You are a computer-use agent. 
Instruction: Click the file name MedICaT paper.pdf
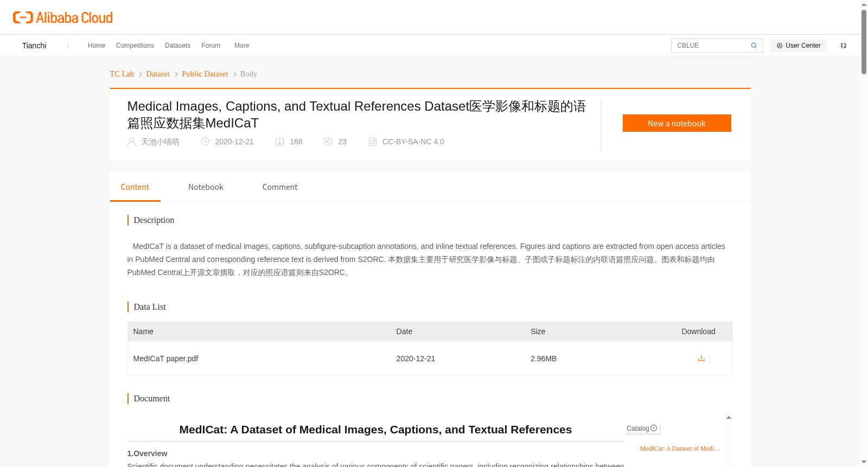click(x=165, y=359)
